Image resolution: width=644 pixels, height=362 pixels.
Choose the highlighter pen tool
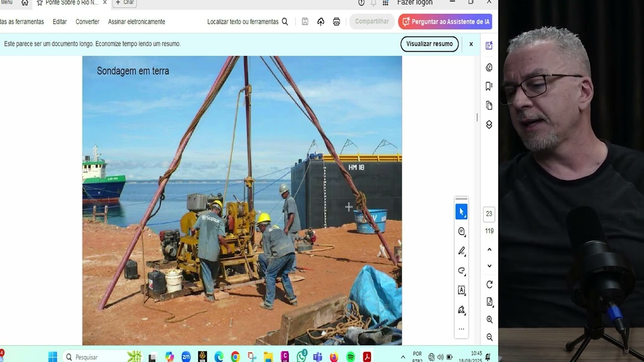(461, 251)
